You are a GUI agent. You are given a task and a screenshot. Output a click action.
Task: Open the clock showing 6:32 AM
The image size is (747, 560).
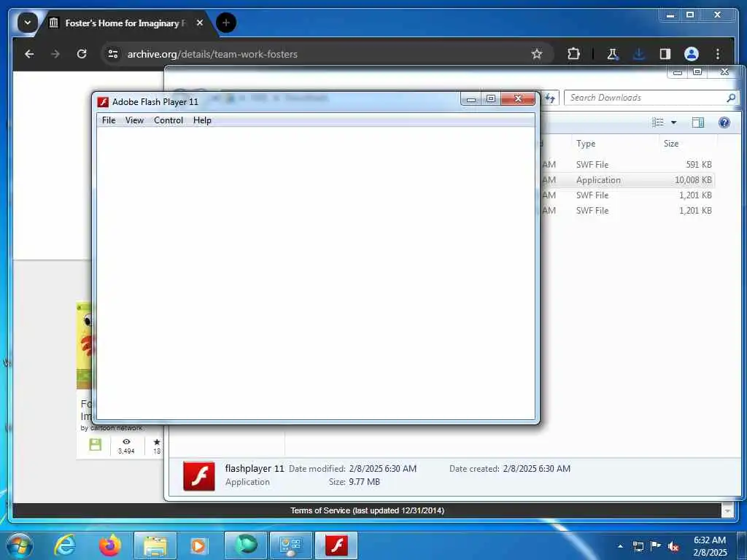[x=710, y=546]
